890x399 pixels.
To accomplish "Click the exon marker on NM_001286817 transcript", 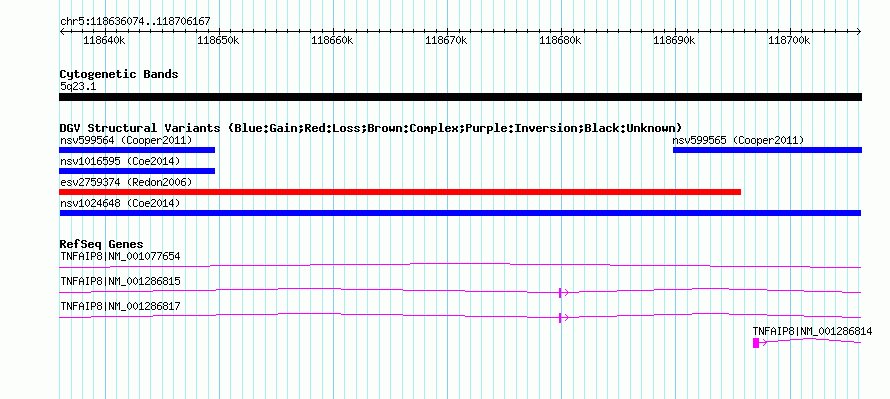I will point(560,317).
